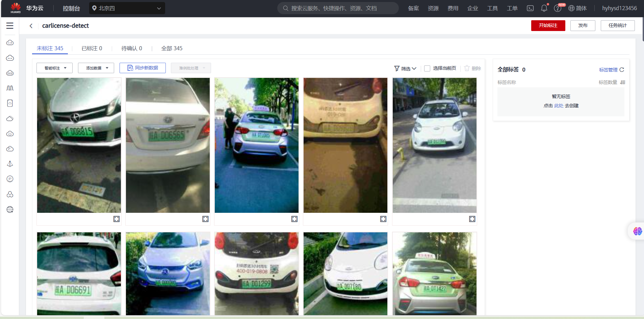The width and height of the screenshot is (644, 319).
Task: Expand fullscreen view under the dark rear-car image
Action: (383, 219)
